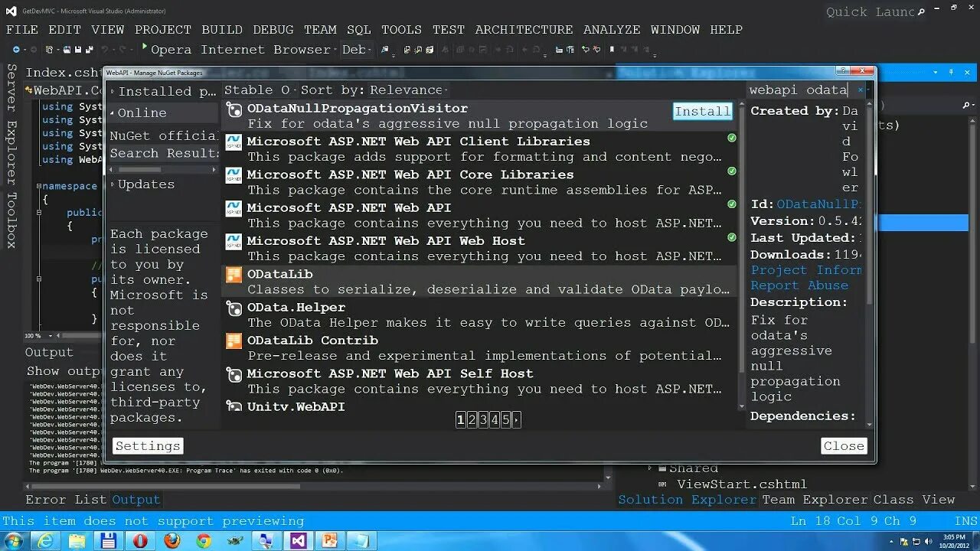
Task: Click installed checkmark for Web API Web Host
Action: [x=732, y=237]
